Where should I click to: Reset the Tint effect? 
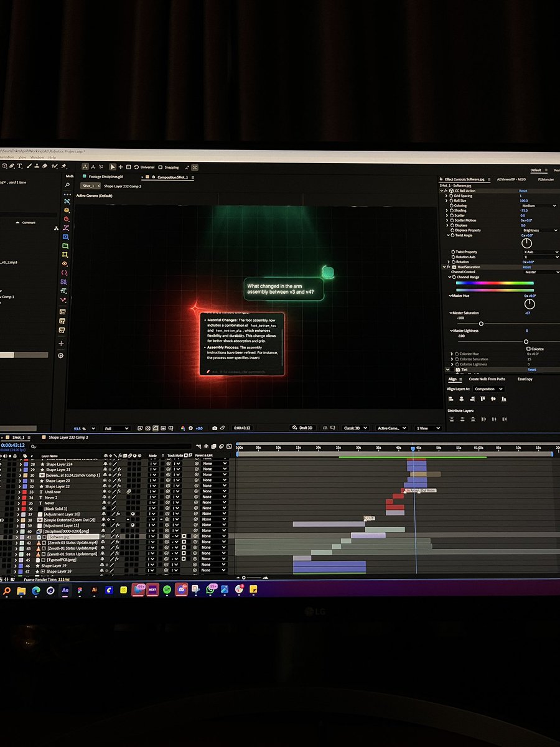tap(531, 370)
